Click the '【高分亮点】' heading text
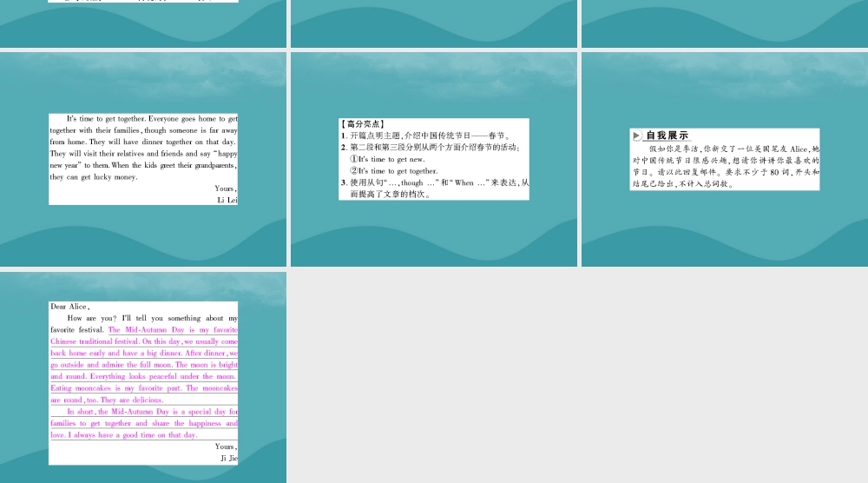Screen dimensions: 868x483 (x=363, y=124)
